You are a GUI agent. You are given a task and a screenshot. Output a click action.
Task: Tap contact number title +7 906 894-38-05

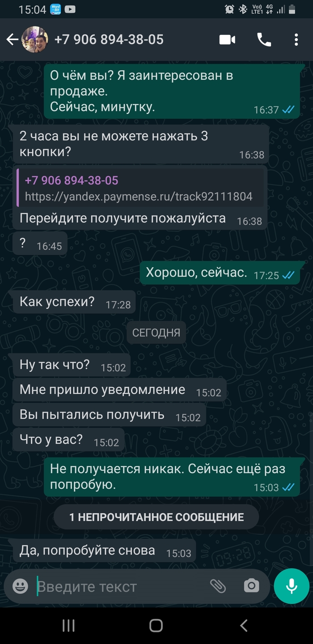[109, 39]
